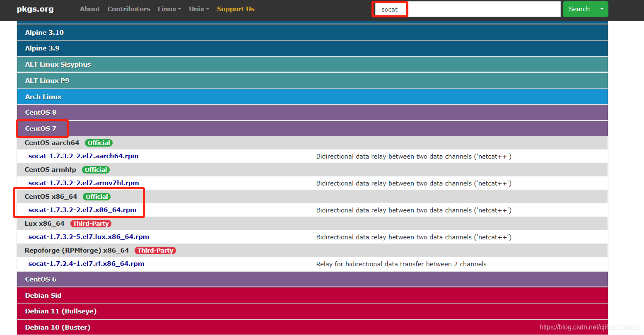Viewport: 644px width, 335px height.
Task: Select description of the lux socat package
Action: click(x=414, y=237)
